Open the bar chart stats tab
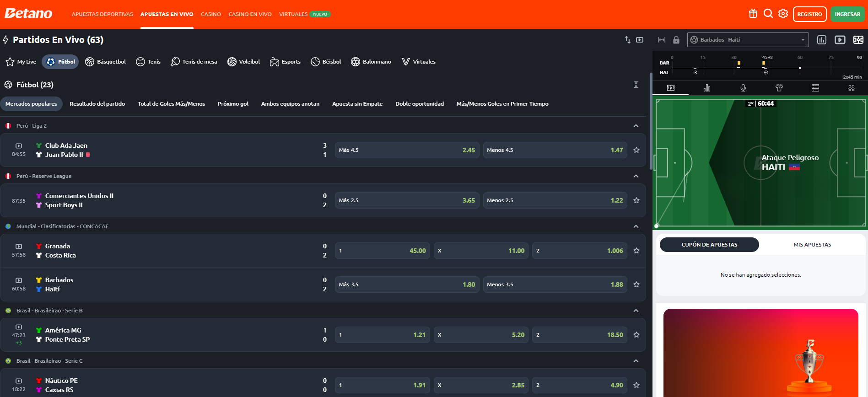 [707, 88]
